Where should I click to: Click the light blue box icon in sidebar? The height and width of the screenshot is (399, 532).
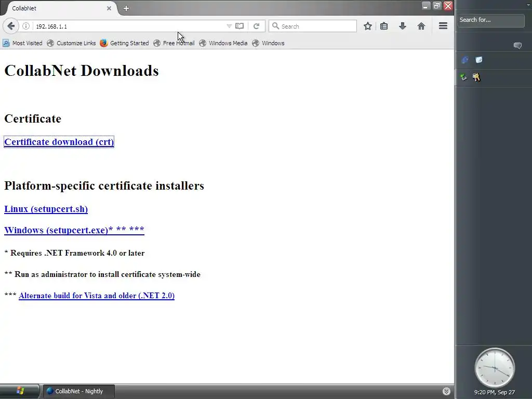click(x=478, y=60)
